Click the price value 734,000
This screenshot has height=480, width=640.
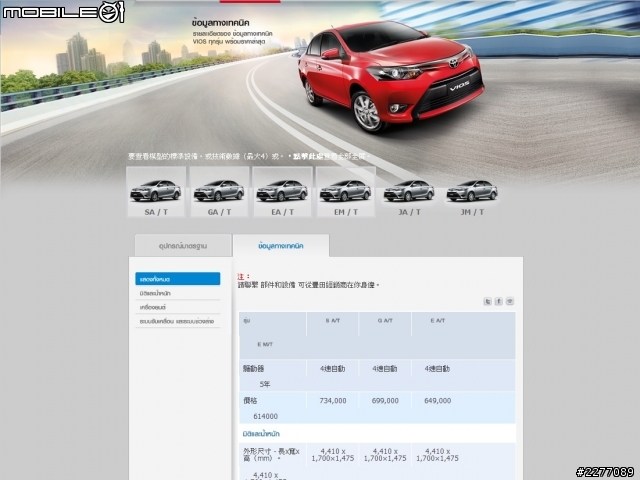point(333,401)
